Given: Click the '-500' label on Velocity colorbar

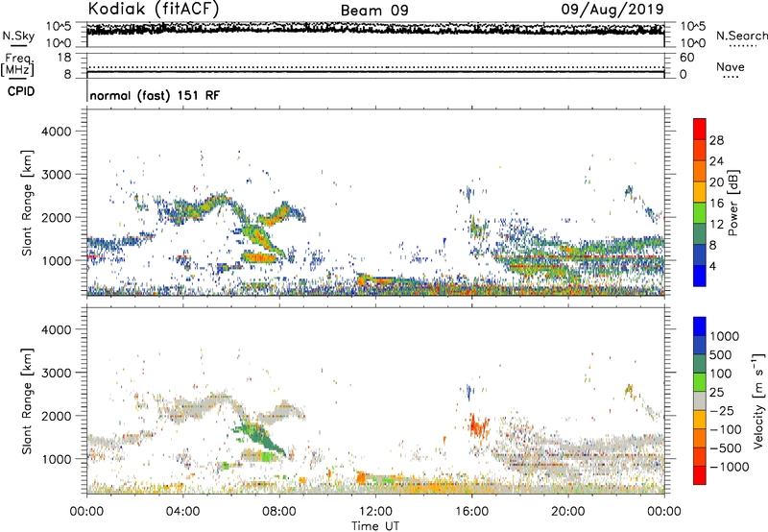Looking at the screenshot, I should click(726, 448).
